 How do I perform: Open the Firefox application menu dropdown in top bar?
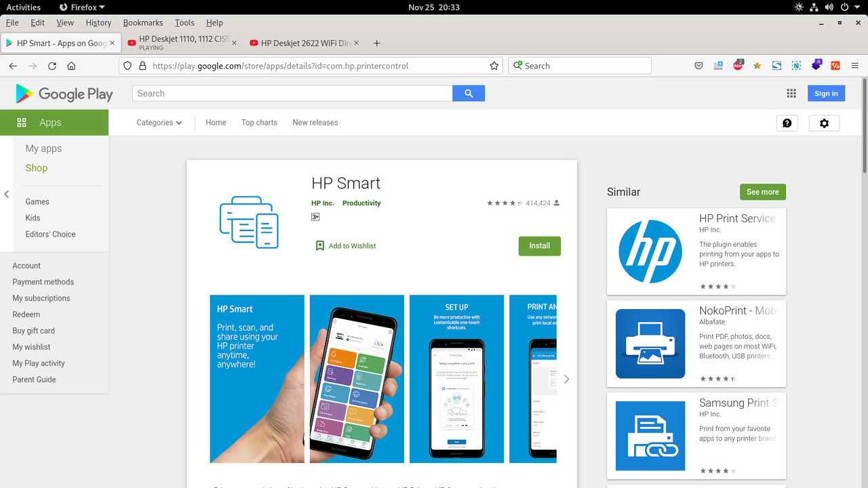coord(82,7)
